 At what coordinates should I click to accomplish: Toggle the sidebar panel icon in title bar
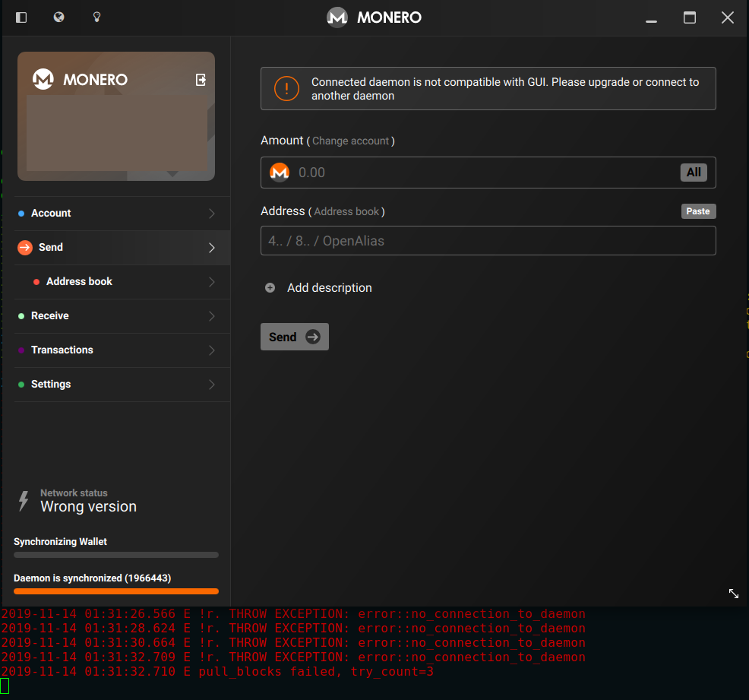click(21, 17)
